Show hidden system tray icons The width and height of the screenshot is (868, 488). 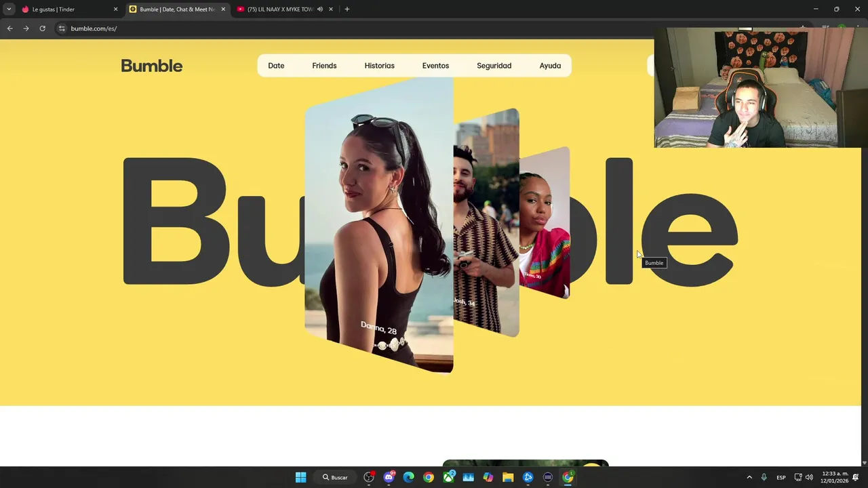pyautogui.click(x=749, y=477)
